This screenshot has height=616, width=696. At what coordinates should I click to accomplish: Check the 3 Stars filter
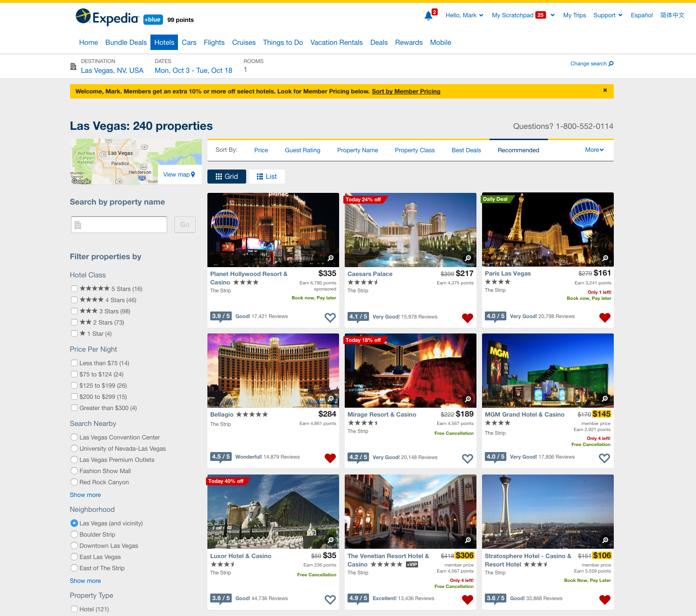click(x=74, y=311)
